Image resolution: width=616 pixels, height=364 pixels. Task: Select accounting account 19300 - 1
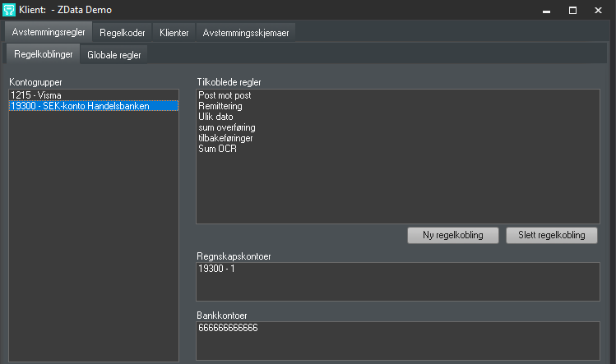pyautogui.click(x=217, y=269)
